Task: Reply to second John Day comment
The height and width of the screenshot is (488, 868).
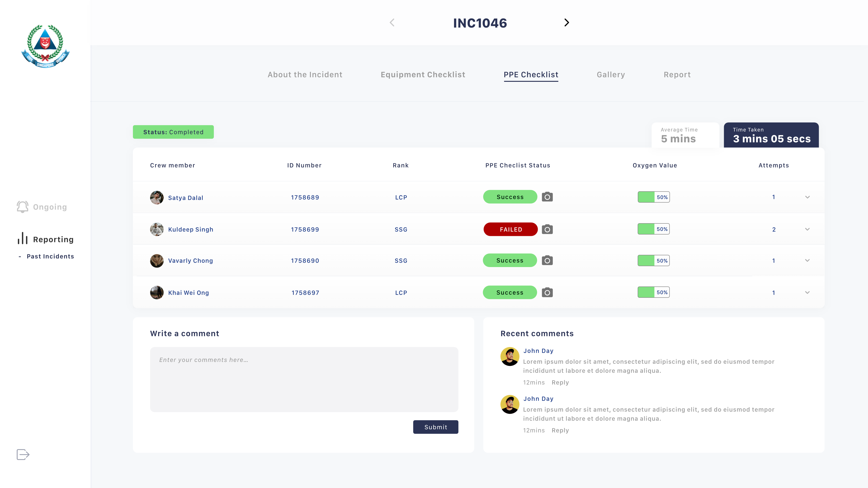Action: pyautogui.click(x=560, y=430)
